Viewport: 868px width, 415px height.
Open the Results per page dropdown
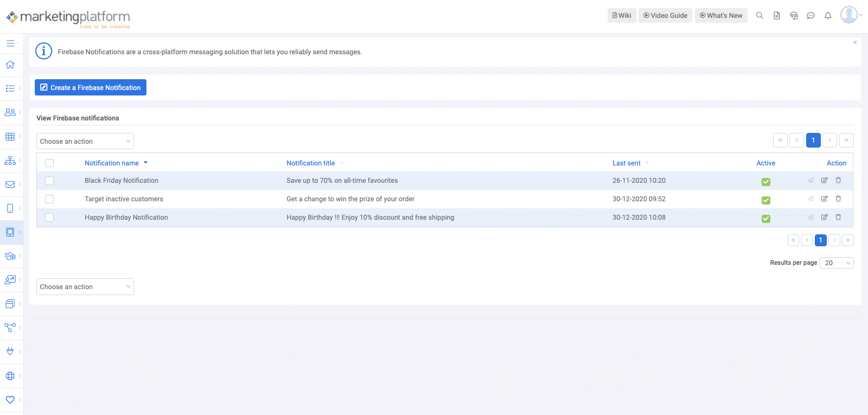[837, 263]
